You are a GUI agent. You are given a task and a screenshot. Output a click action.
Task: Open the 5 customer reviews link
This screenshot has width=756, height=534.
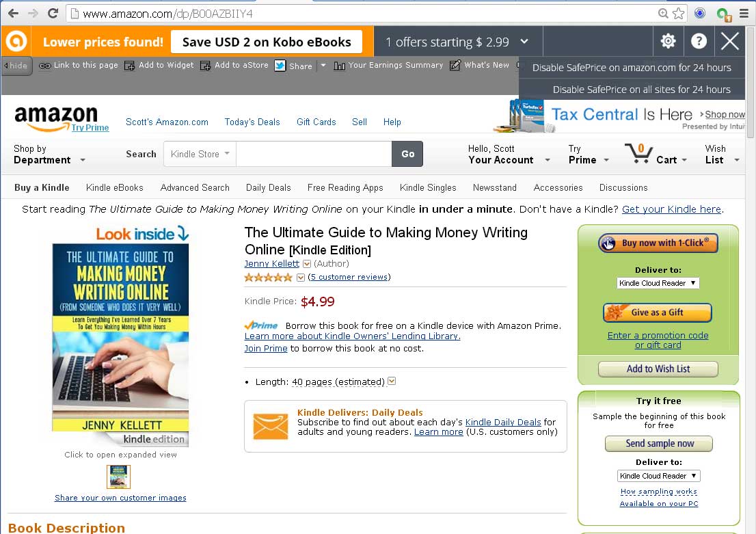click(349, 277)
